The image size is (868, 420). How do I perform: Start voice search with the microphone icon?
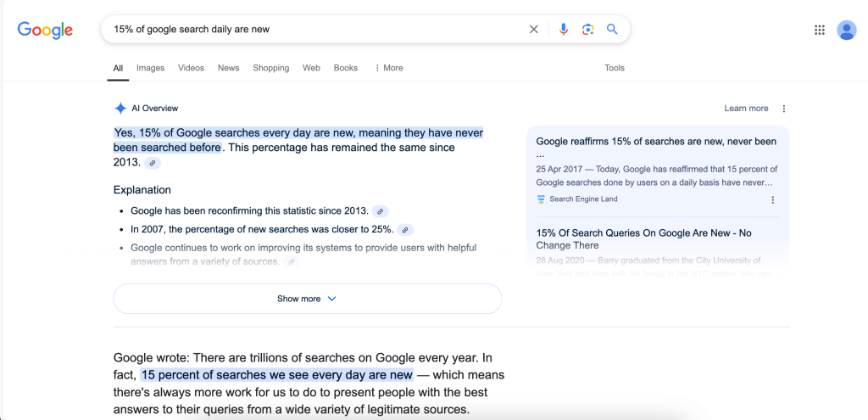point(564,30)
